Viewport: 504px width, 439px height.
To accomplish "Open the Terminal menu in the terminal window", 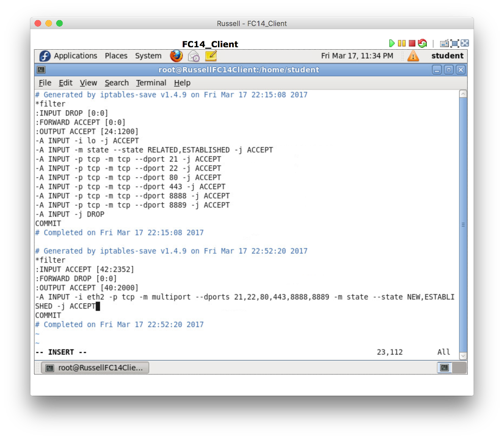I will tap(151, 83).
